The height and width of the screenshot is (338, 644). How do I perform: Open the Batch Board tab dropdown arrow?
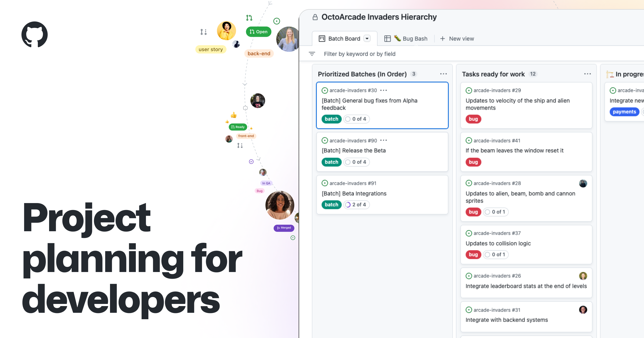367,39
